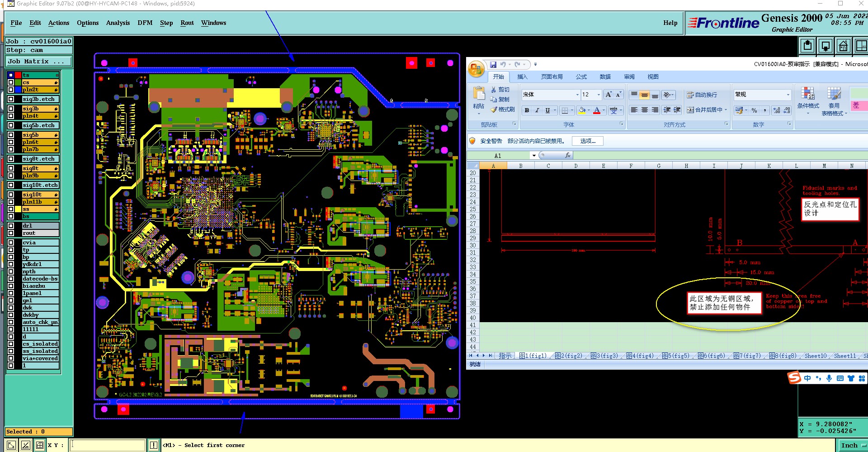868x452 pixels.
Task: Align text left in the Excel ribbon
Action: [x=634, y=110]
